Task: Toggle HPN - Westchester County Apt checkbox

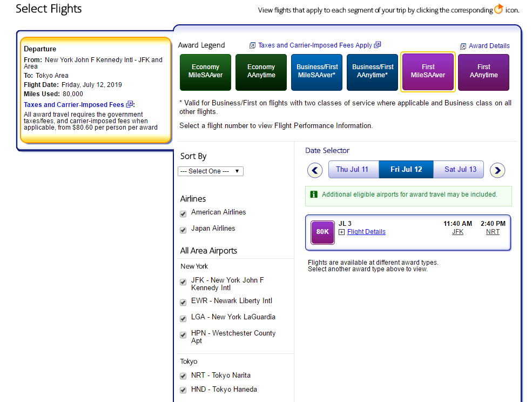Action: pyautogui.click(x=183, y=335)
